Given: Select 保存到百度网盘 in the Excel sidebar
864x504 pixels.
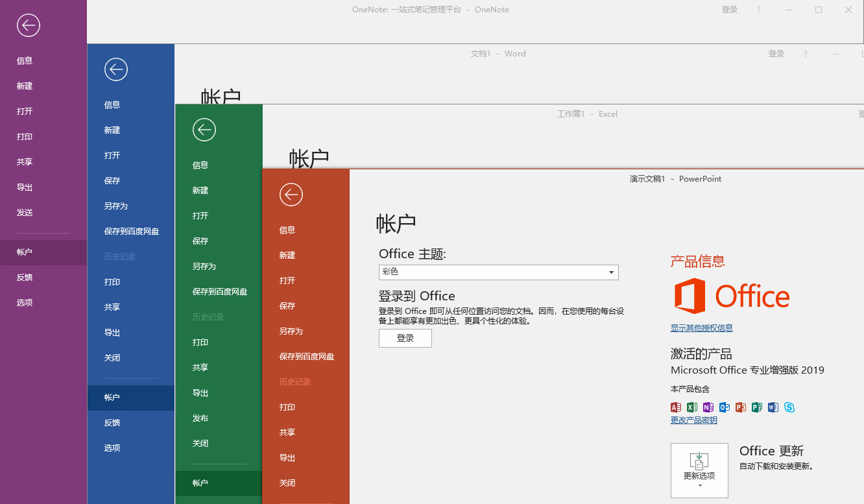Looking at the screenshot, I should 219,292.
